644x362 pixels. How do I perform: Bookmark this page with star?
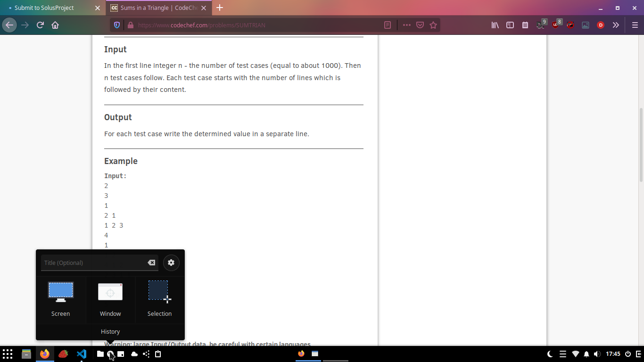433,25
